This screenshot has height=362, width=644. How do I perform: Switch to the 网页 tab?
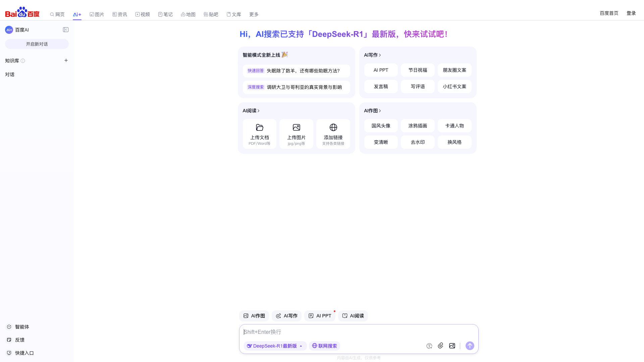(57, 14)
